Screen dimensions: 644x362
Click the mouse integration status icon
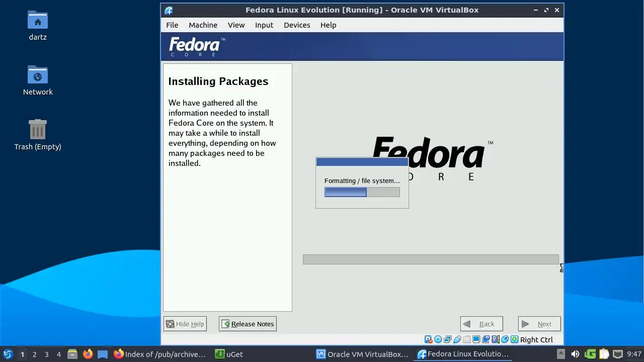pyautogui.click(x=505, y=339)
